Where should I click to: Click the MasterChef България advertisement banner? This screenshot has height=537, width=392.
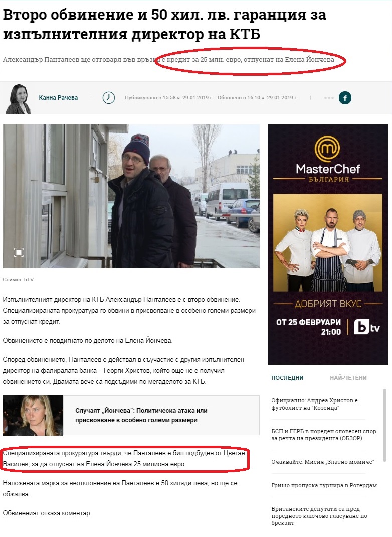click(x=328, y=244)
